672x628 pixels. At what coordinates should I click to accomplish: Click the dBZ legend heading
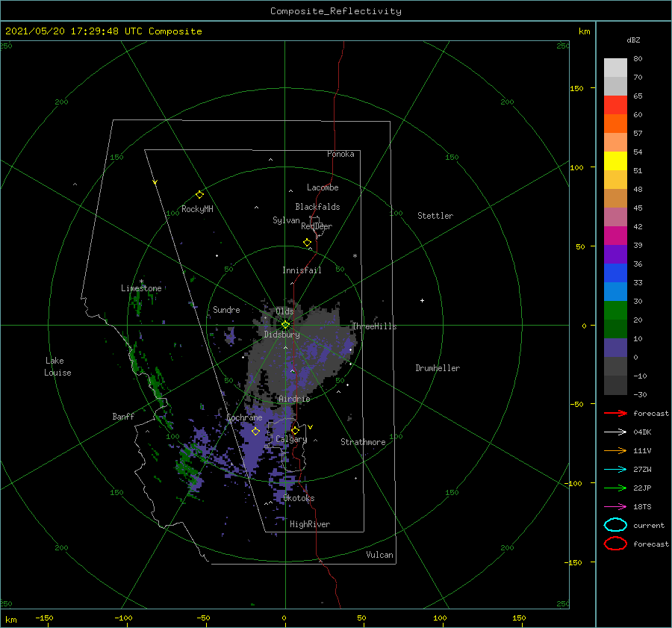[633, 40]
